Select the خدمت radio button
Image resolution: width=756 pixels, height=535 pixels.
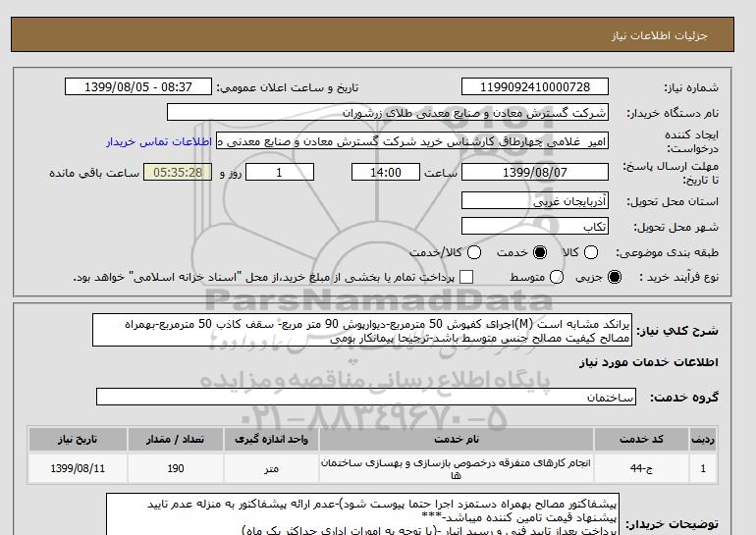[540, 252]
